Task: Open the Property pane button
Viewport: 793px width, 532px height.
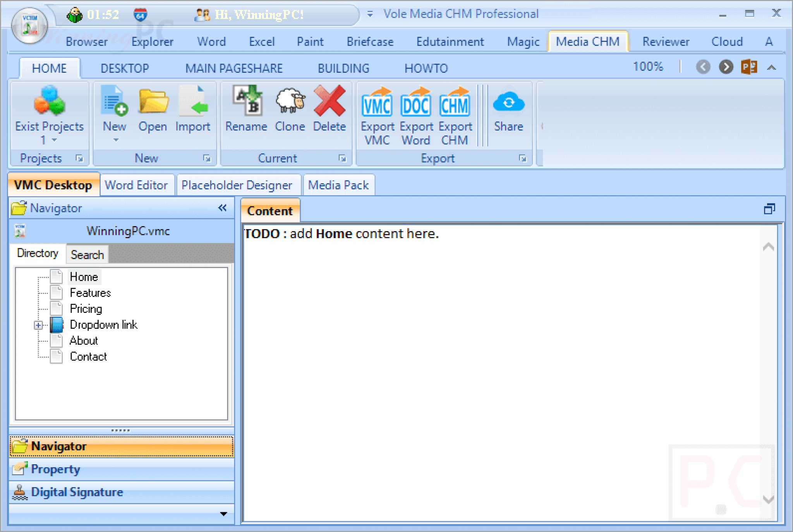Action: (122, 469)
